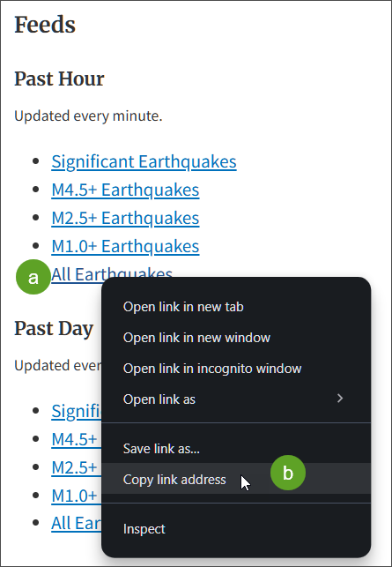Select Copy link address menu entry
392x567 pixels.
tap(236, 479)
